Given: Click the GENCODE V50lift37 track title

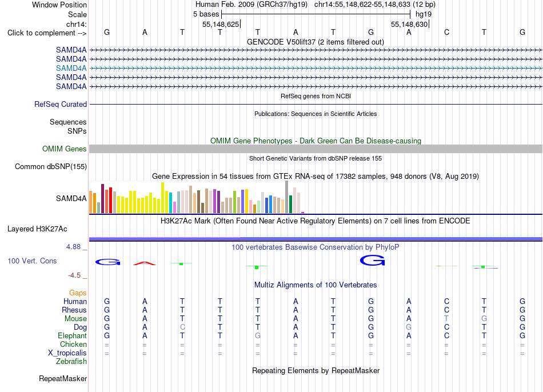Looking at the screenshot, I should tap(315, 42).
